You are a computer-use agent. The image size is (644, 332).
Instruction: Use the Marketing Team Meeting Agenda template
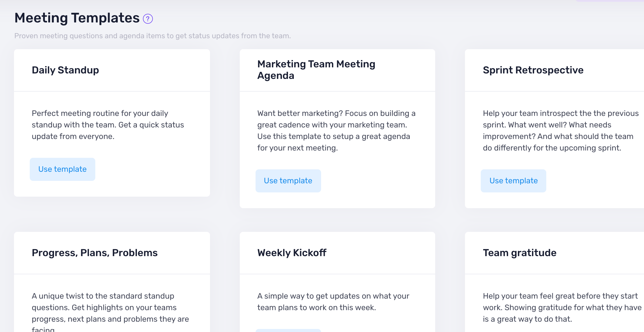(288, 181)
